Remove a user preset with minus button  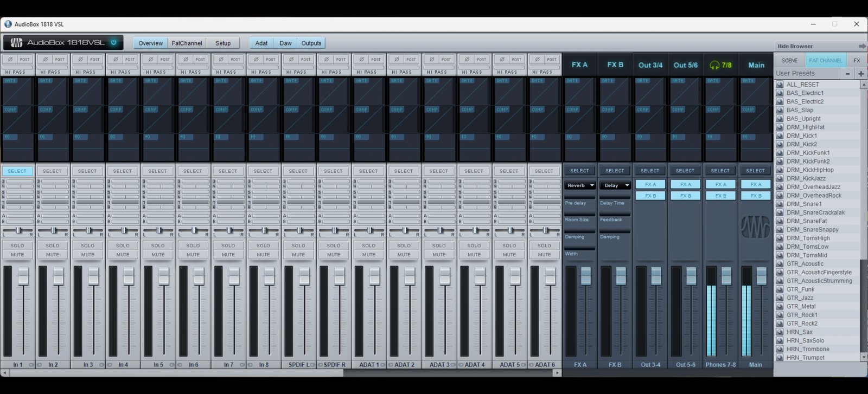848,73
